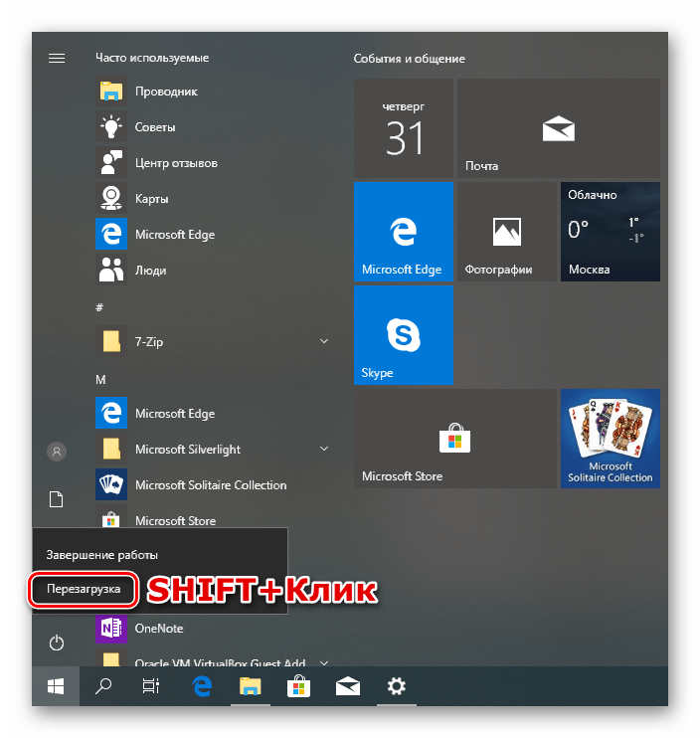Open Task View on the taskbar
This screenshot has width=700, height=738.
click(151, 686)
